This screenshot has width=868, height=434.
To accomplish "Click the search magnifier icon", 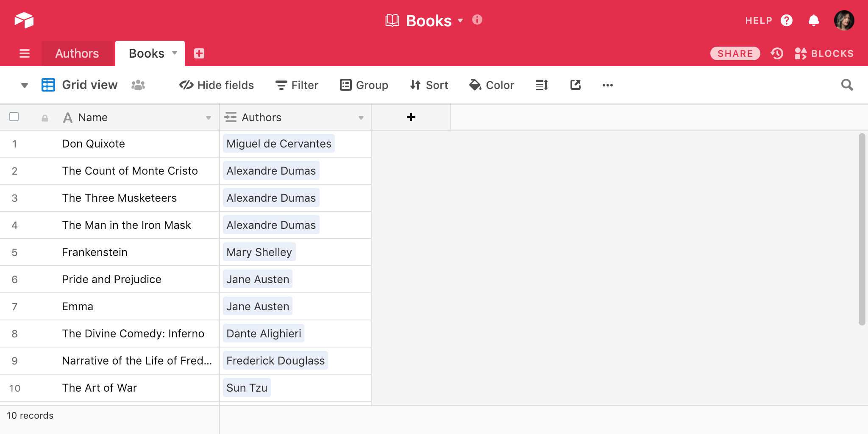I will coord(847,85).
